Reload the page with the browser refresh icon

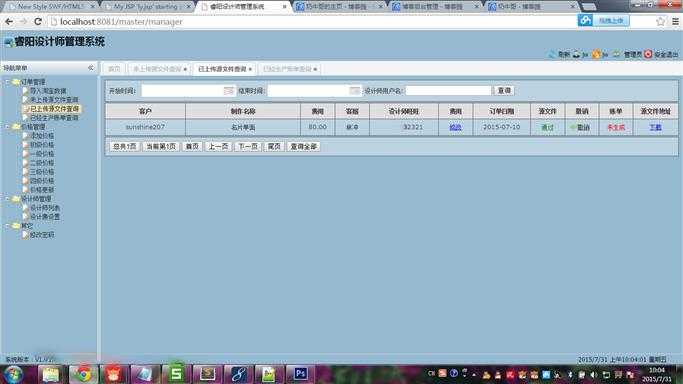point(38,21)
